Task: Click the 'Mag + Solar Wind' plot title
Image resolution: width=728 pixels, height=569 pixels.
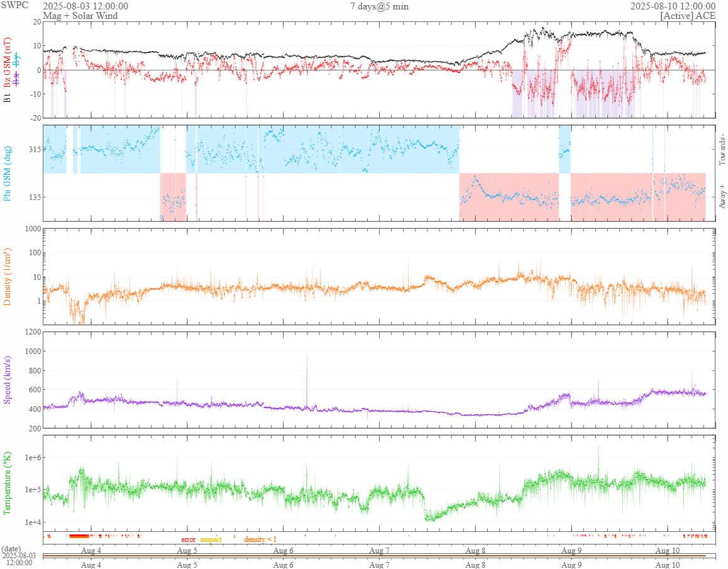Action: tap(80, 16)
